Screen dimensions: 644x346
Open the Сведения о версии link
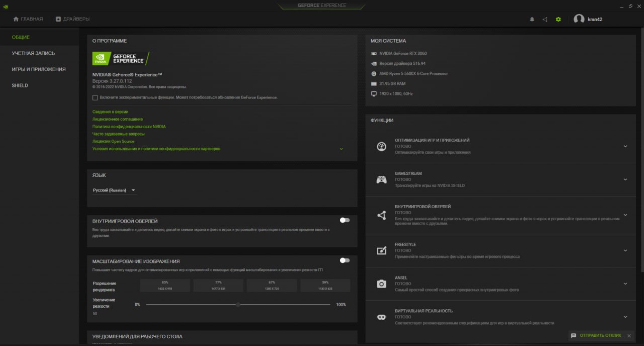click(110, 112)
